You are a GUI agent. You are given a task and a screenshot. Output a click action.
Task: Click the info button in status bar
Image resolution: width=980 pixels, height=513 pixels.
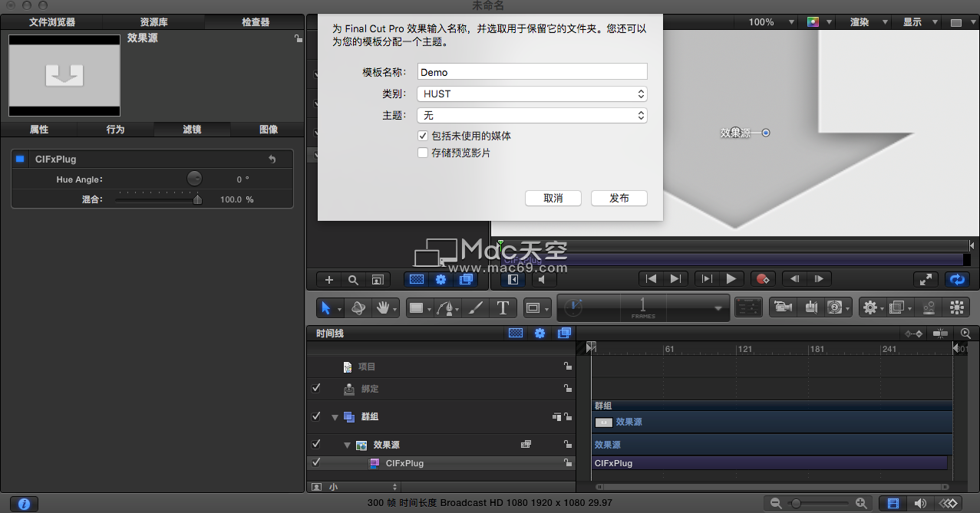pyautogui.click(x=24, y=504)
